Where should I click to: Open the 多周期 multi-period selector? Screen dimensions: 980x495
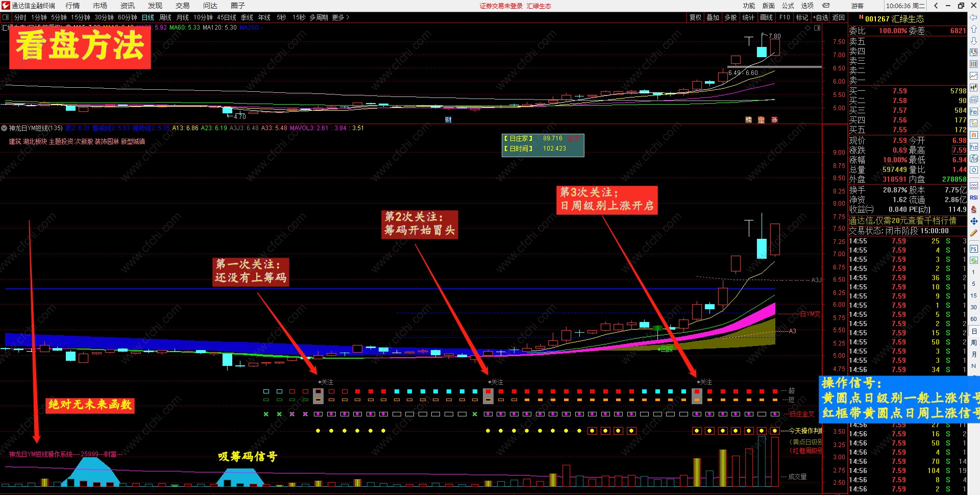(x=318, y=17)
